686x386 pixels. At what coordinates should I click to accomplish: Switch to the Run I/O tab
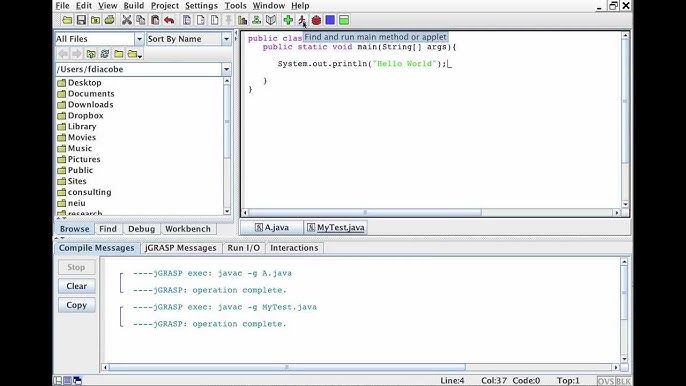tap(244, 248)
